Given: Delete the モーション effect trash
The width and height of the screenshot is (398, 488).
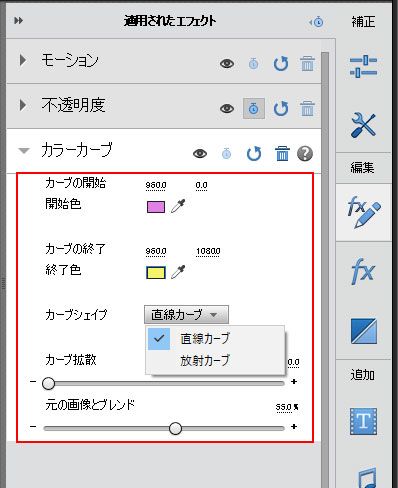Looking at the screenshot, I should coord(307,63).
